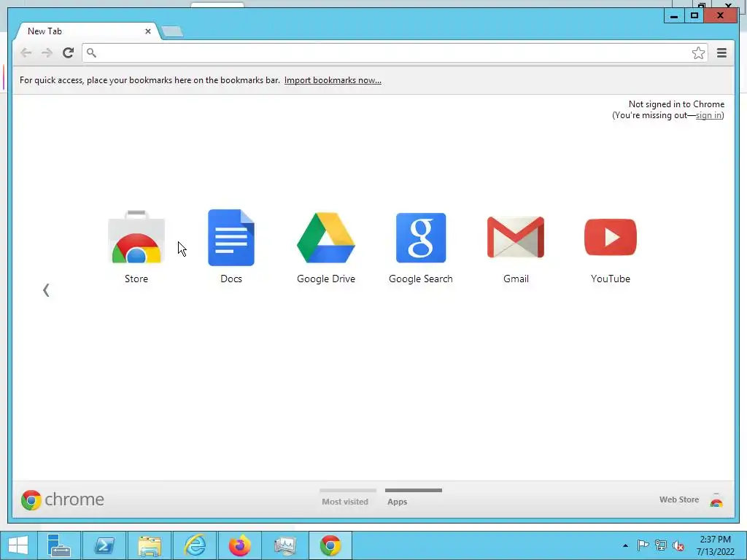This screenshot has width=747, height=560.
Task: Click the browser back arrow
Action: tap(26, 52)
